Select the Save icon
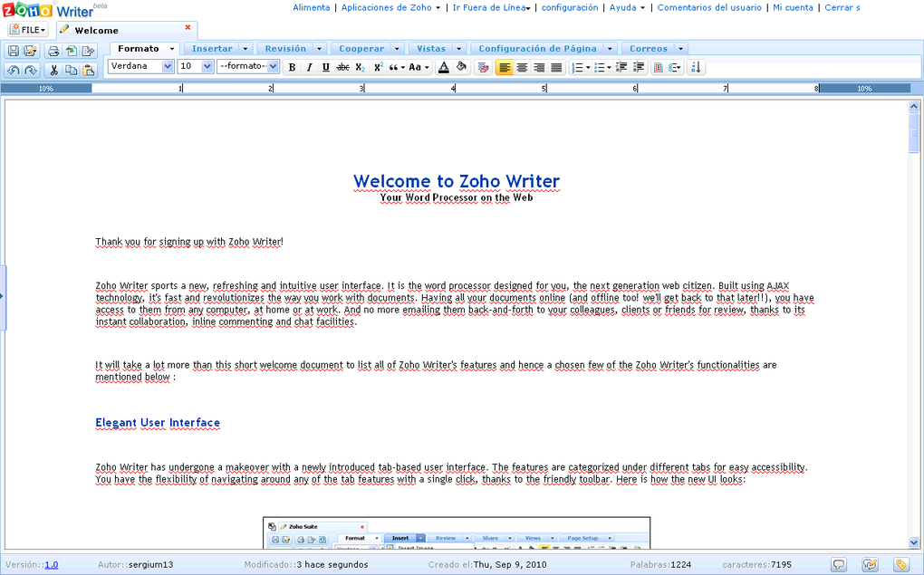This screenshot has width=924, height=575. click(x=14, y=51)
